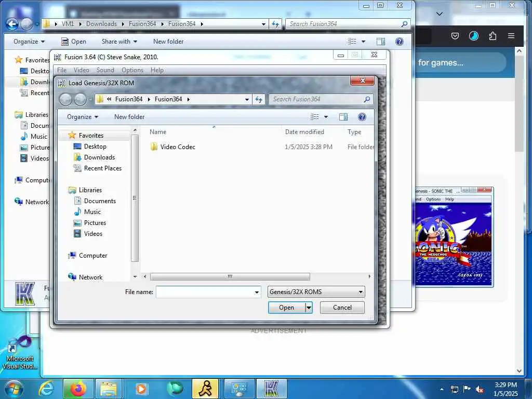Select Documents in the dialog navigation pane

click(99, 201)
